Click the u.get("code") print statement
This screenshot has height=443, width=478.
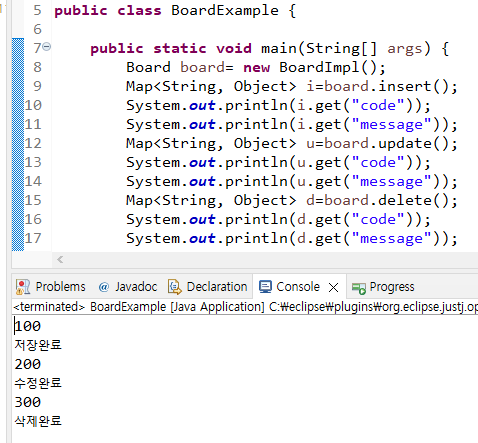tap(278, 162)
